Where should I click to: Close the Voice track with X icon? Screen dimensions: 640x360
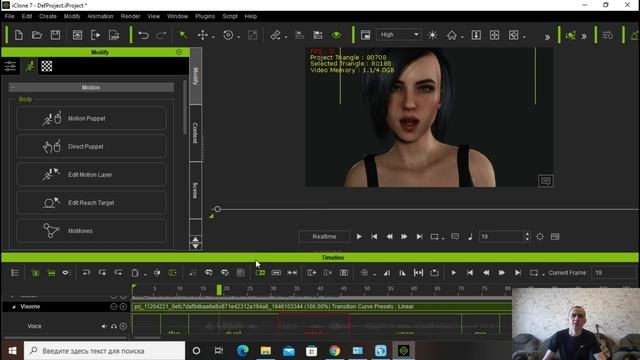pyautogui.click(x=123, y=326)
